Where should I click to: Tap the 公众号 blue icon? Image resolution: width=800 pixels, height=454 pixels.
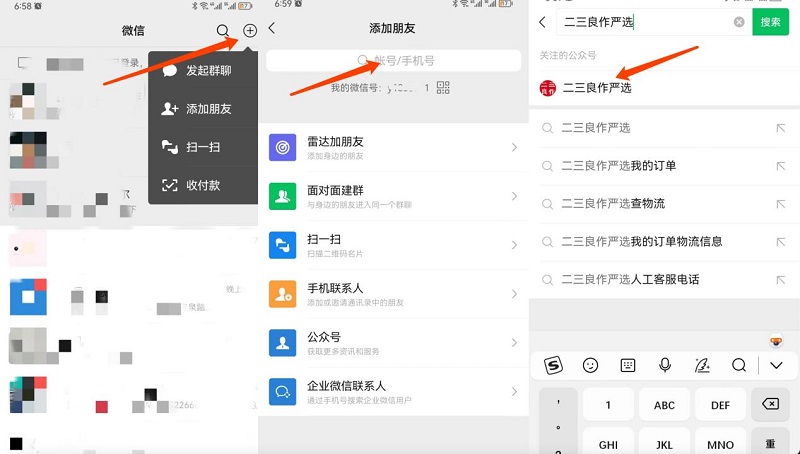[x=283, y=343]
